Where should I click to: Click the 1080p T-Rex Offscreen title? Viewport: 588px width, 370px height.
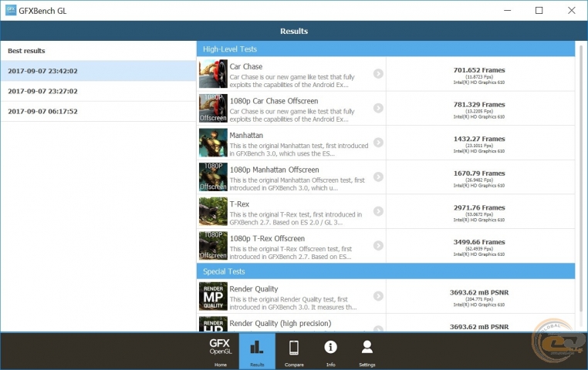[267, 238]
